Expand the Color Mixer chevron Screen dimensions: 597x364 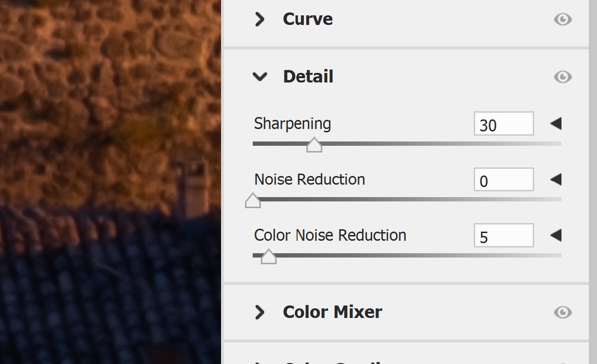click(x=259, y=312)
